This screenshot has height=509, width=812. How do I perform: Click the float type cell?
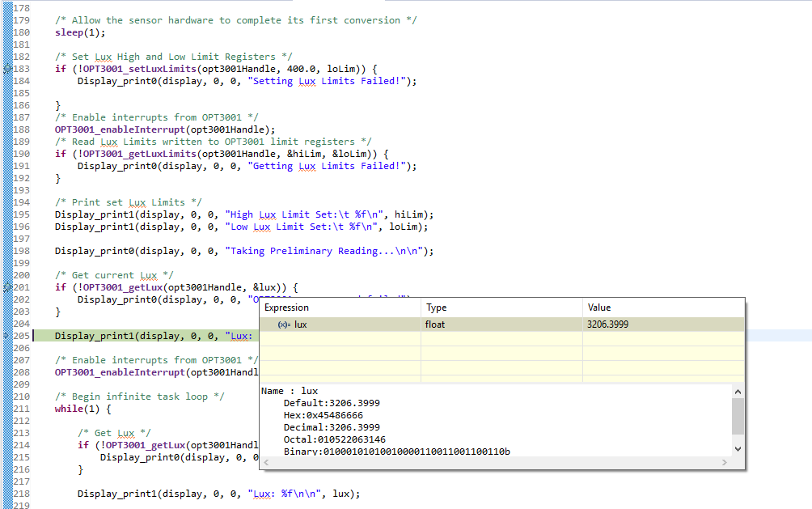tap(435, 324)
